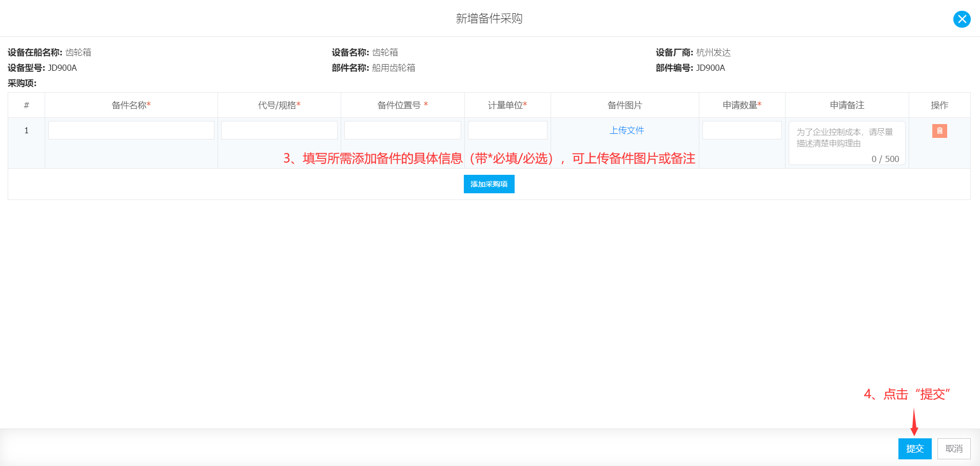Focus the 代号/规格 input field

pos(279,130)
